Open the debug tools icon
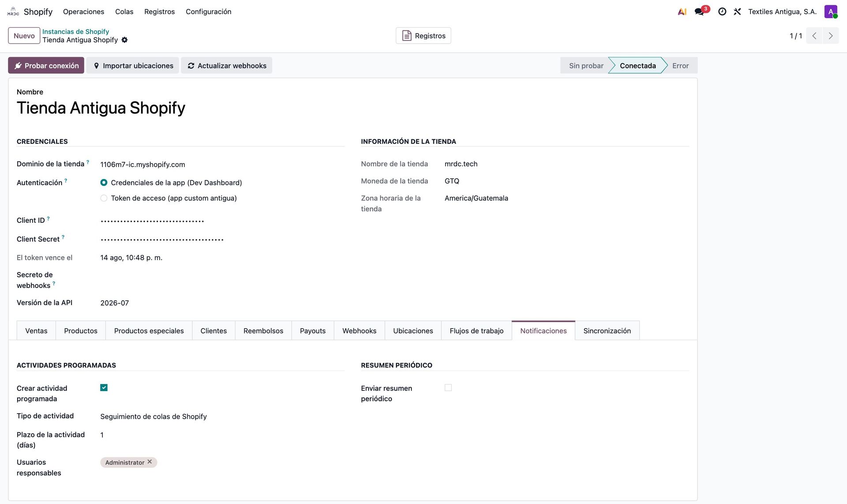 coord(737,11)
